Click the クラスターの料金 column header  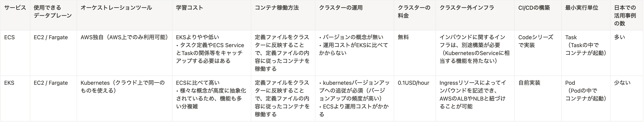pyautogui.click(x=415, y=15)
